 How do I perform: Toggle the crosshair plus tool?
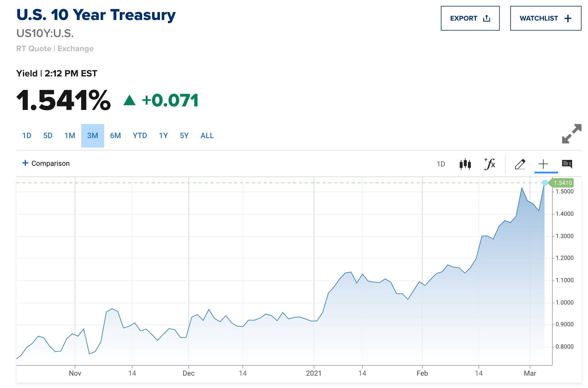coord(543,164)
